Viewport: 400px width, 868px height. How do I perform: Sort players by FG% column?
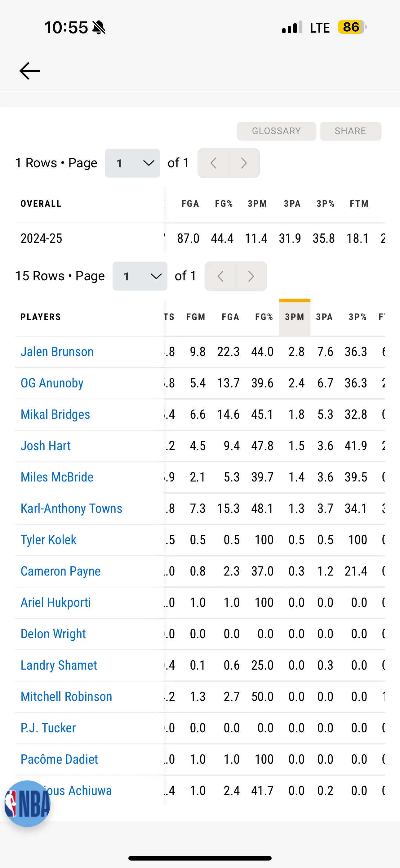(x=264, y=317)
